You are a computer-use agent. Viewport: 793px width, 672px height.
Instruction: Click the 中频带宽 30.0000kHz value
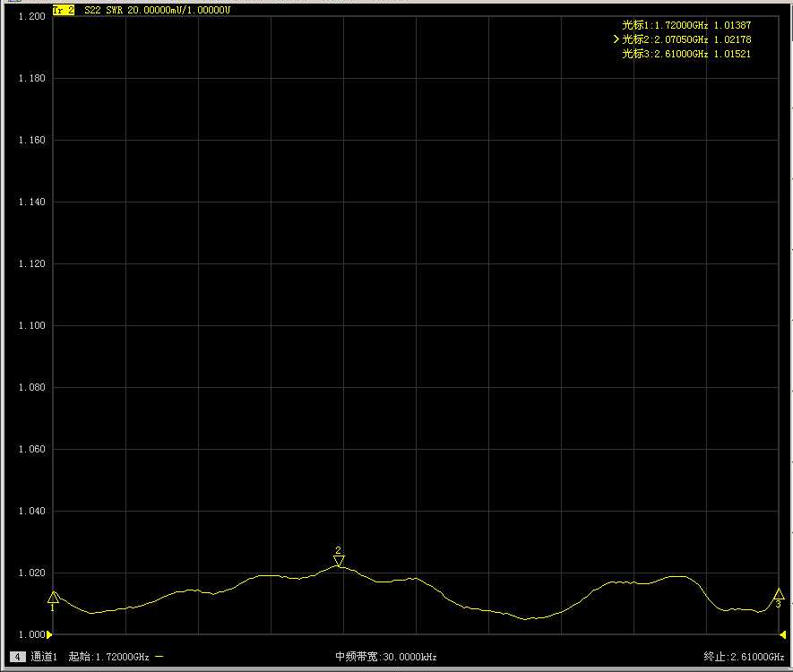click(385, 657)
